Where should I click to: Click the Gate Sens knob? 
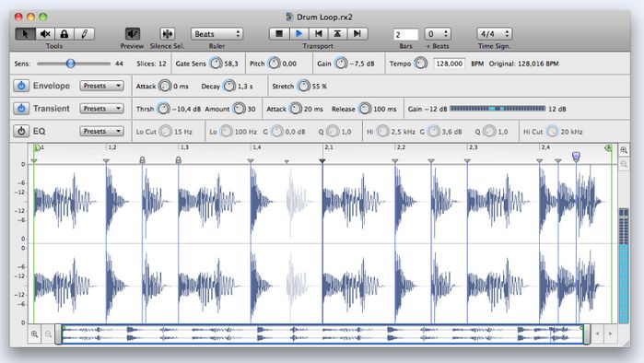point(216,64)
